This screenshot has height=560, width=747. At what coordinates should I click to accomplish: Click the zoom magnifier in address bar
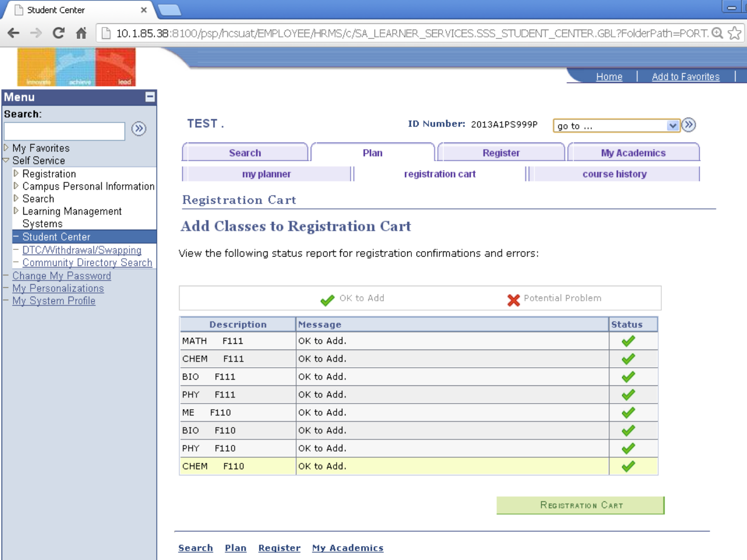tap(717, 33)
